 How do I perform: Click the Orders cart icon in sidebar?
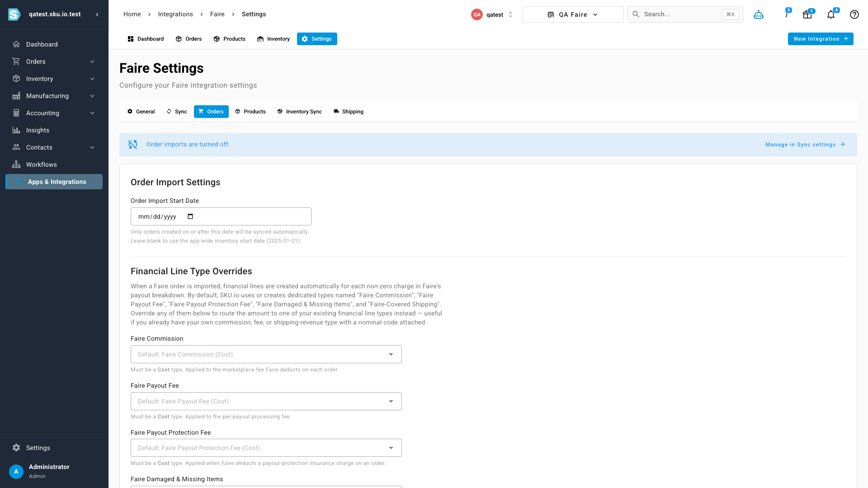coord(16,61)
